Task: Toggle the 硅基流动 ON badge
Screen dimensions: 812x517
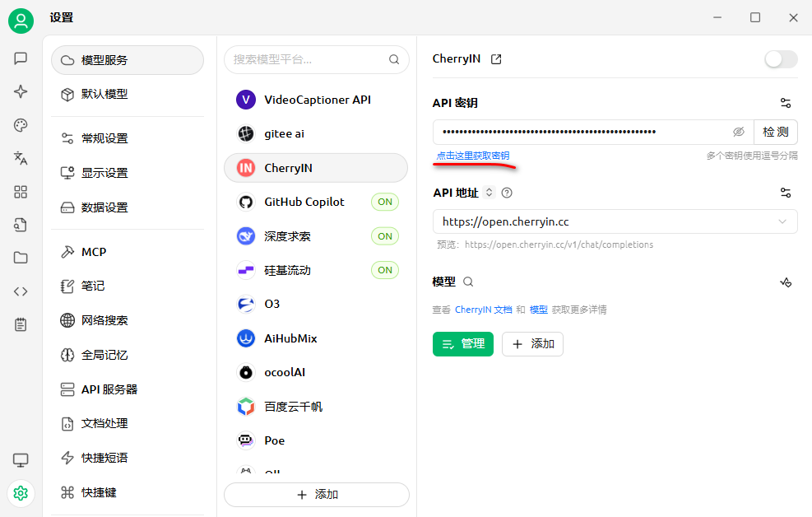Action: (x=385, y=270)
